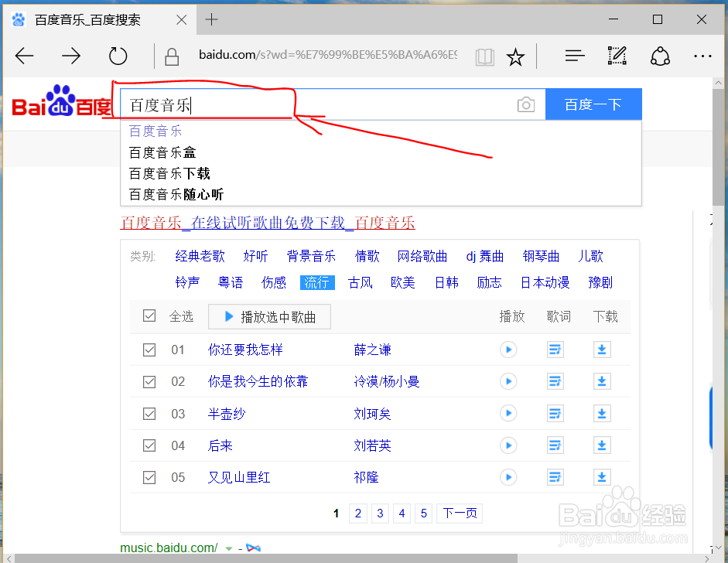This screenshot has width=728, height=563.
Task: Open result 百度音乐_在线试听歌曲免费下载 link
Action: click(268, 223)
